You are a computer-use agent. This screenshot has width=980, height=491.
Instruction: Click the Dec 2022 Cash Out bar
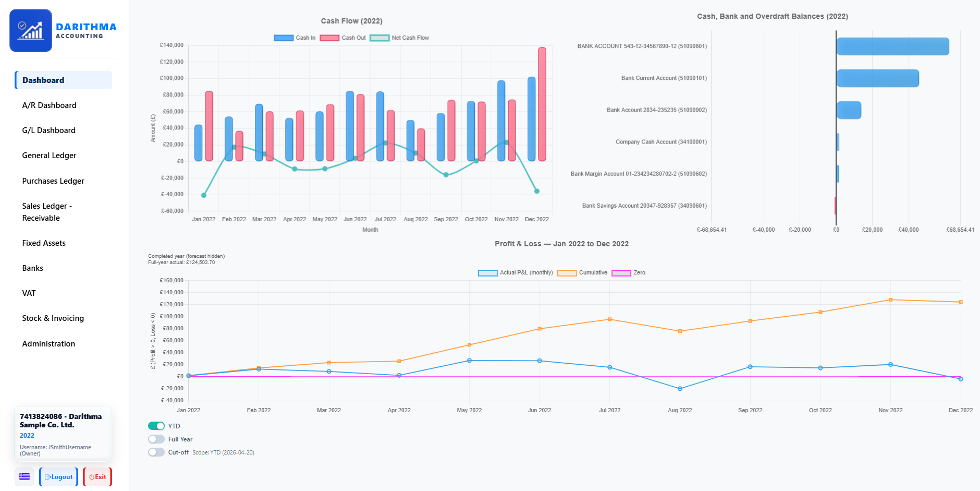tap(542, 104)
